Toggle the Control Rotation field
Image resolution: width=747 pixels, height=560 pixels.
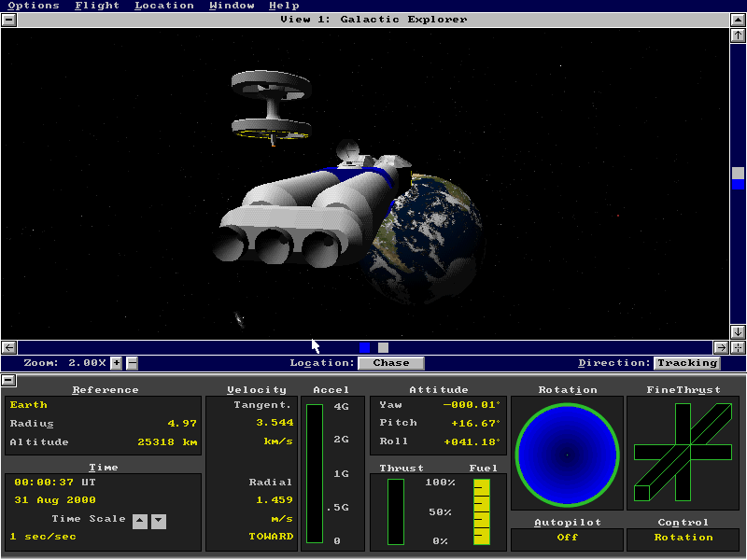pos(684,538)
